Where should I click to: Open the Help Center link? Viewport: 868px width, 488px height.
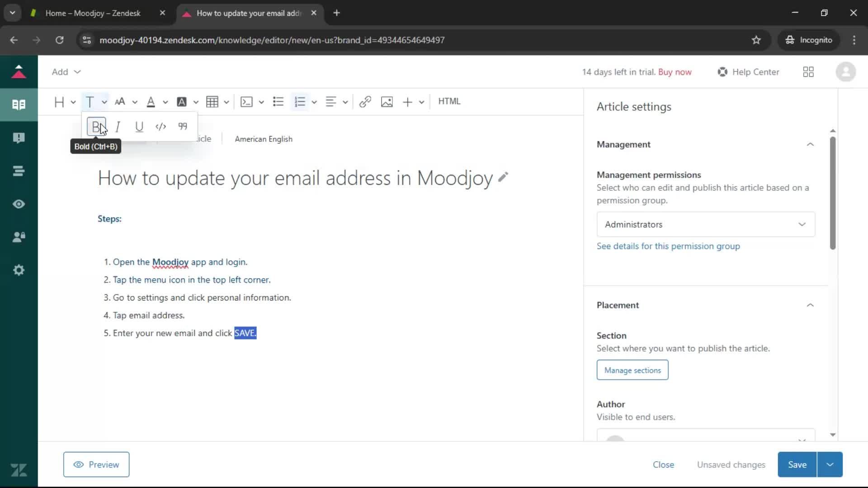749,72
